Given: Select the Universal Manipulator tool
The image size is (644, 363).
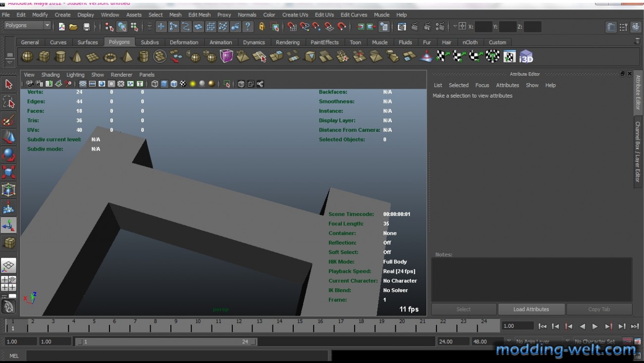Looking at the screenshot, I should point(8,190).
